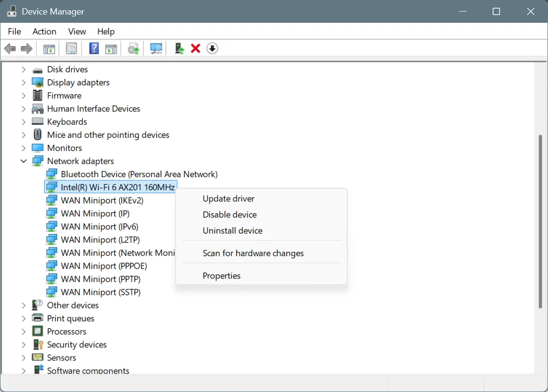The width and height of the screenshot is (548, 392).
Task: Open the blue Help question-mark icon
Action: point(94,48)
